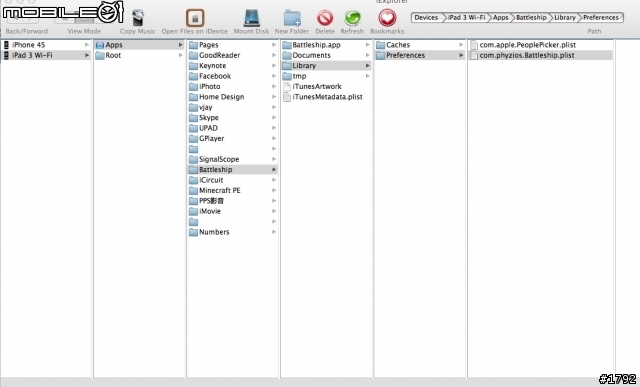
Task: Open the Home Design folder
Action: [233, 97]
